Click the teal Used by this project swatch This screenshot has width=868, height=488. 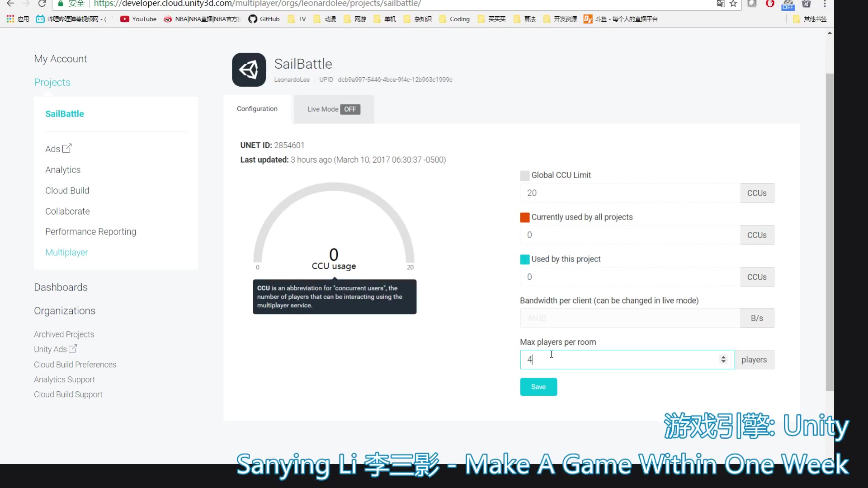(x=524, y=259)
